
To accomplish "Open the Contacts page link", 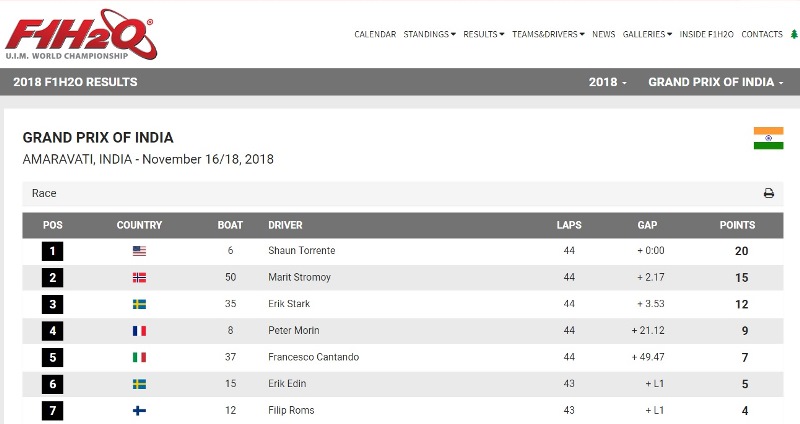I will click(762, 34).
